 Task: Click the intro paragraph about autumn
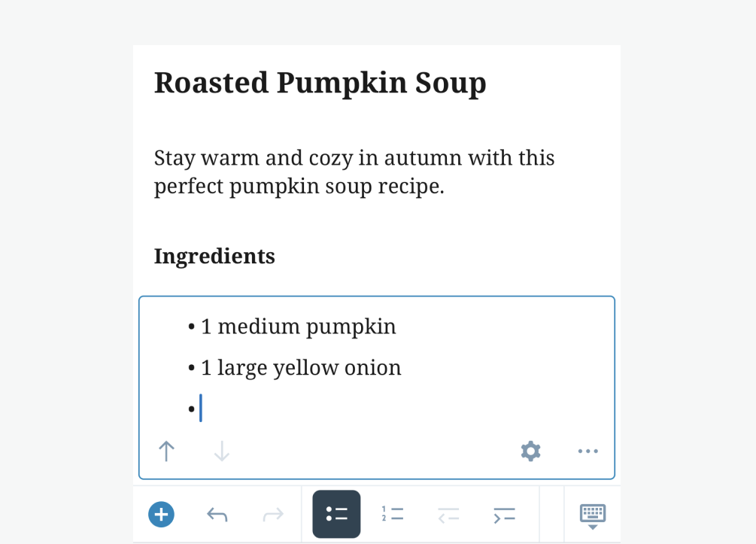click(x=354, y=172)
